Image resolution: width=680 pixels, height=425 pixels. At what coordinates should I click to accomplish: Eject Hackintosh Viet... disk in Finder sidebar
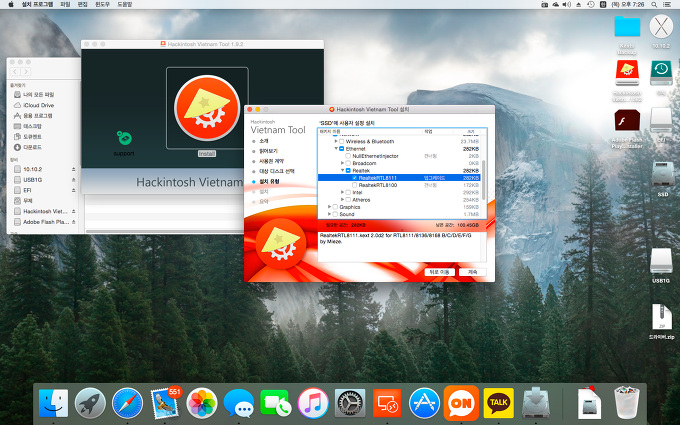click(73, 211)
